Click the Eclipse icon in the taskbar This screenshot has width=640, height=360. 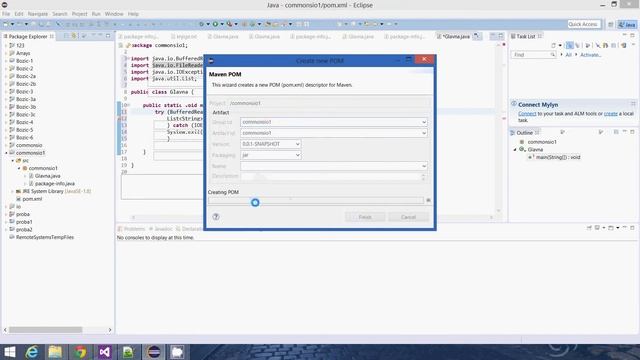154,352
